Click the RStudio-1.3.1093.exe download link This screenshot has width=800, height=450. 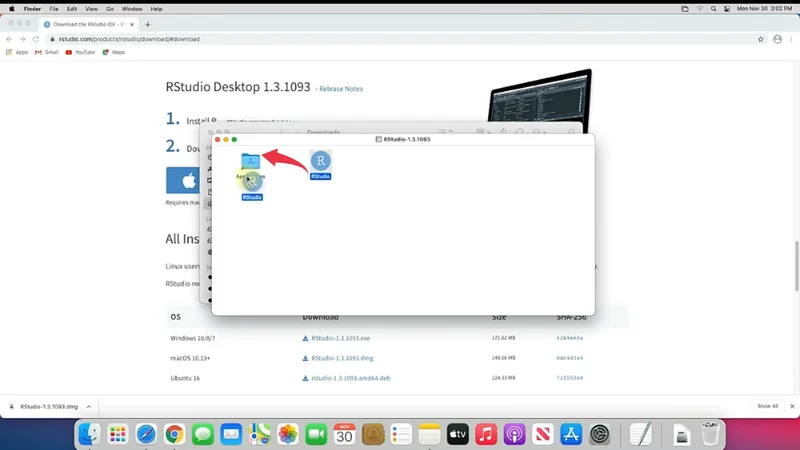click(340, 338)
